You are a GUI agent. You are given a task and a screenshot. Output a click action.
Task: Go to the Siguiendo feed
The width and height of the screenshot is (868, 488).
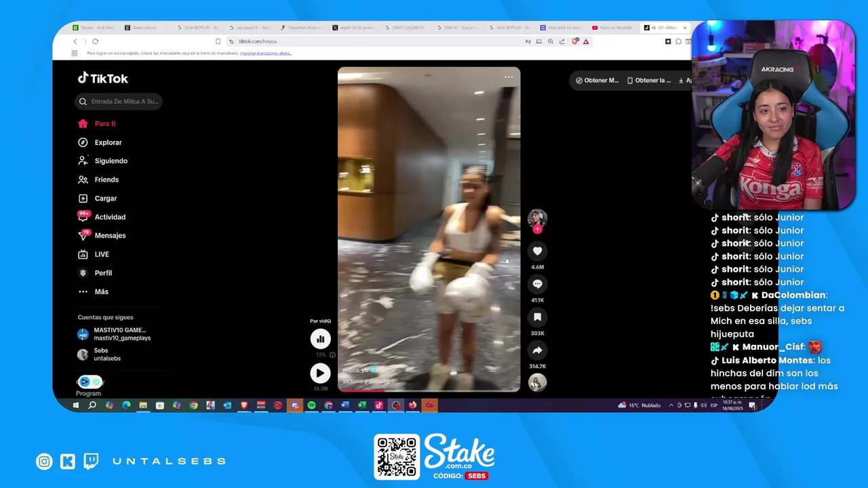tap(102, 161)
